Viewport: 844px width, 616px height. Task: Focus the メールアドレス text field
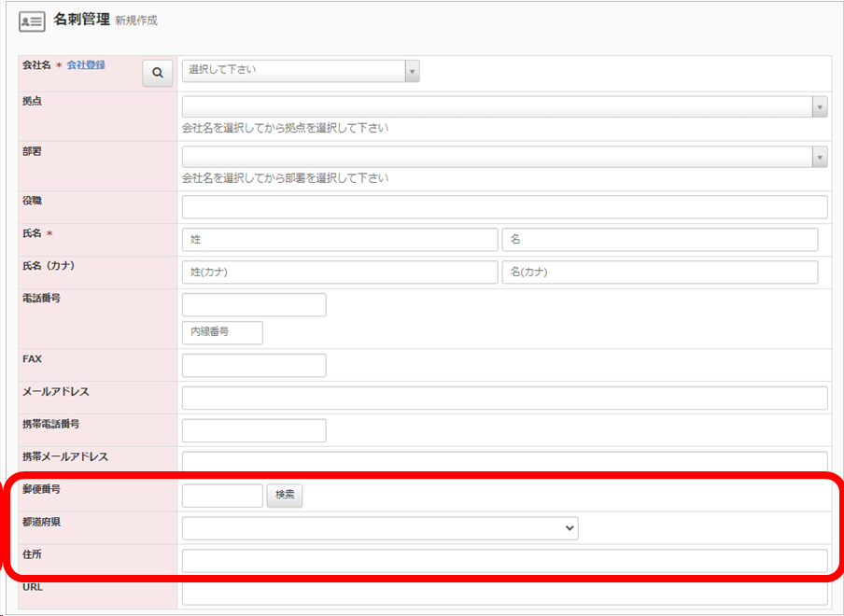tap(504, 399)
